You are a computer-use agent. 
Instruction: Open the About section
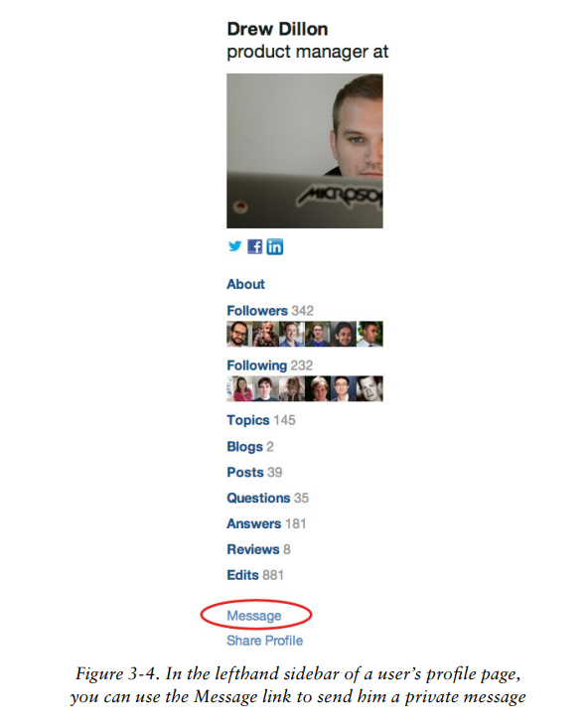pyautogui.click(x=245, y=284)
